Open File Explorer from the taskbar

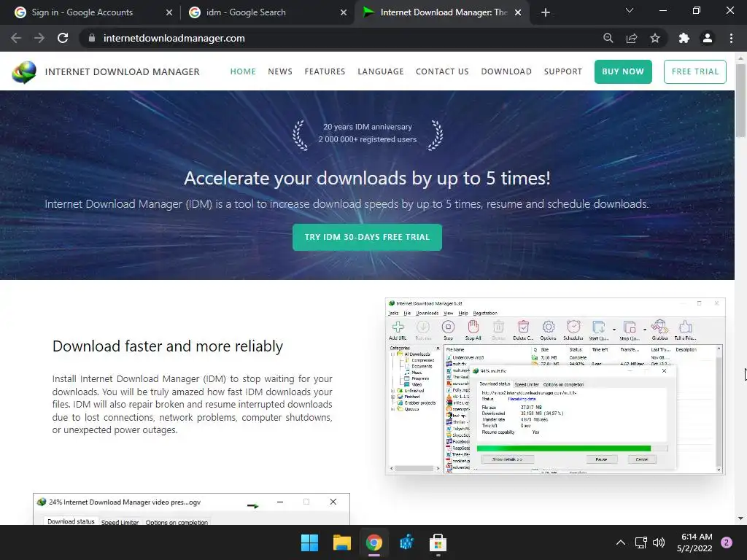342,542
